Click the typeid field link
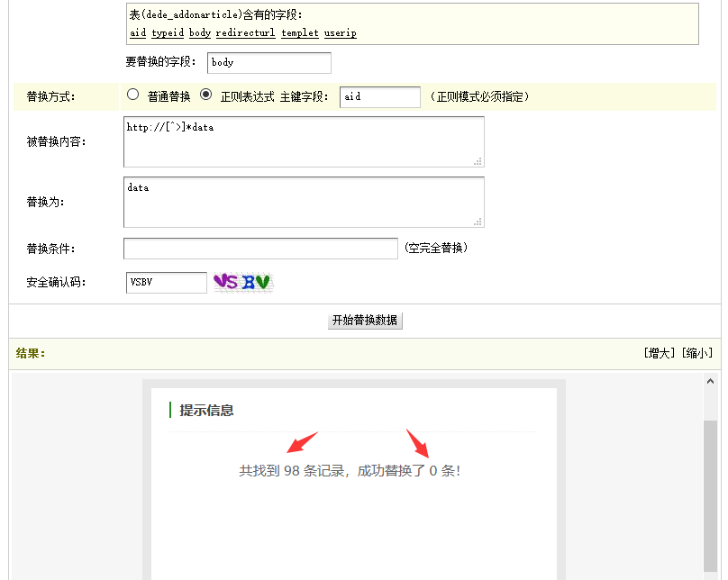728x580 pixels. point(168,32)
